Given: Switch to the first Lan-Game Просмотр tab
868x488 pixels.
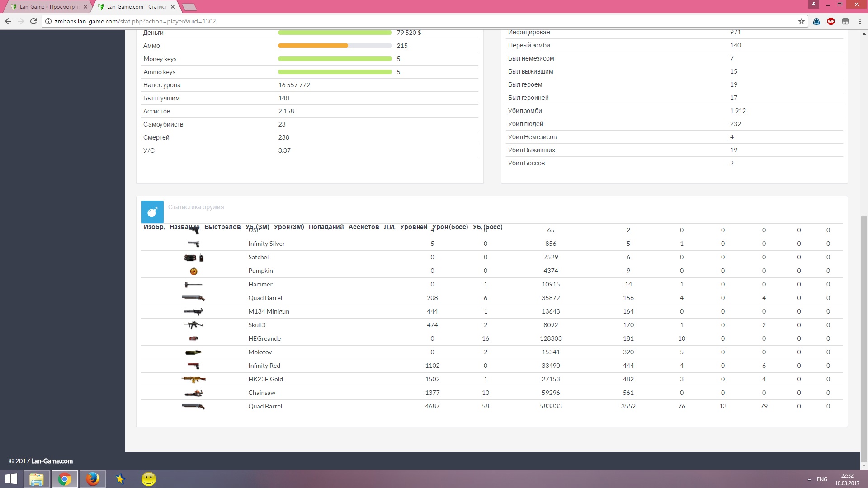Looking at the screenshot, I should tap(47, 7).
